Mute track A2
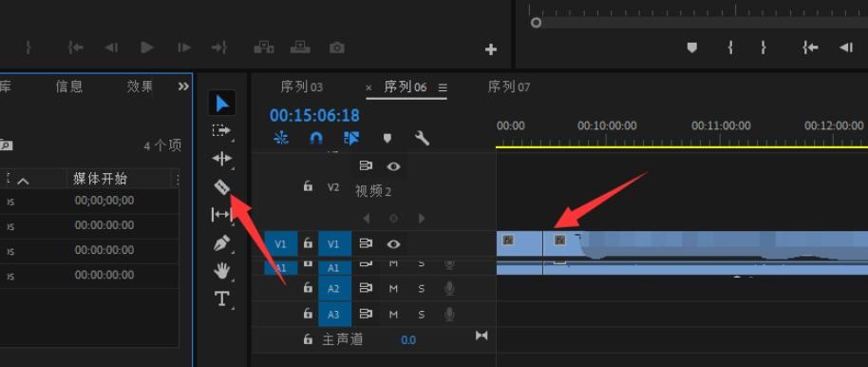 click(x=393, y=288)
